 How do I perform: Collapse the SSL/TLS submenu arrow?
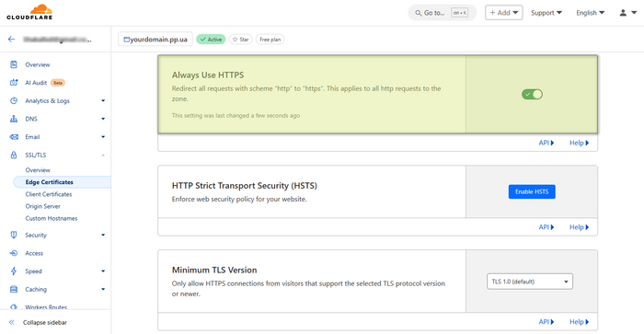103,155
